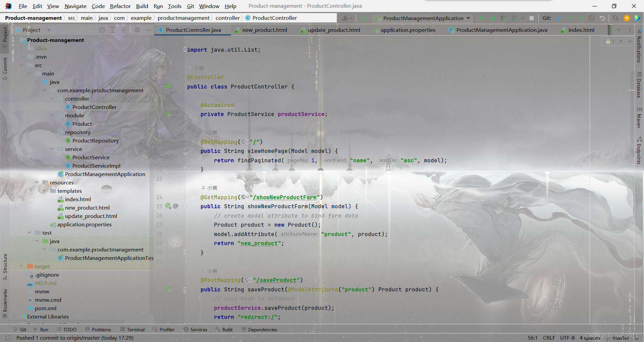Toggle the Notifications tool window
This screenshot has width=644, height=342.
(x=639, y=46)
